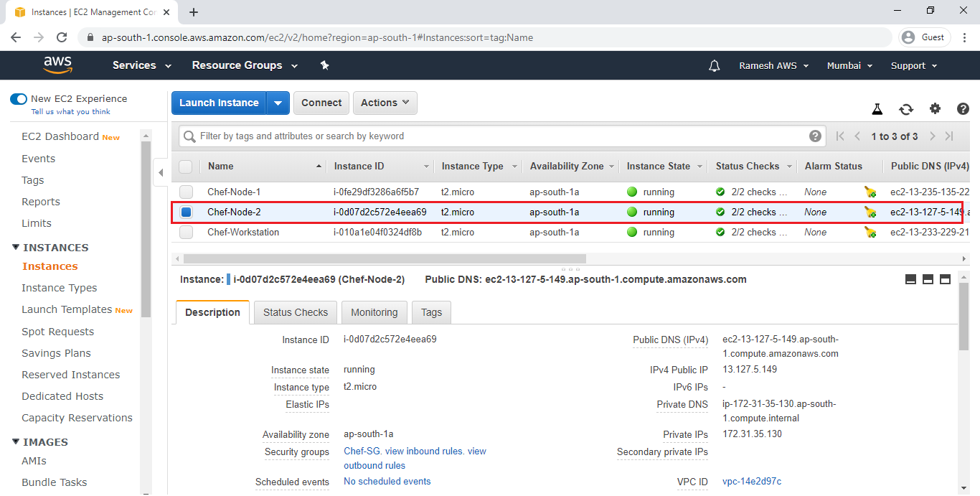
Task: Open Launch Instance dropdown arrow
Action: click(278, 103)
